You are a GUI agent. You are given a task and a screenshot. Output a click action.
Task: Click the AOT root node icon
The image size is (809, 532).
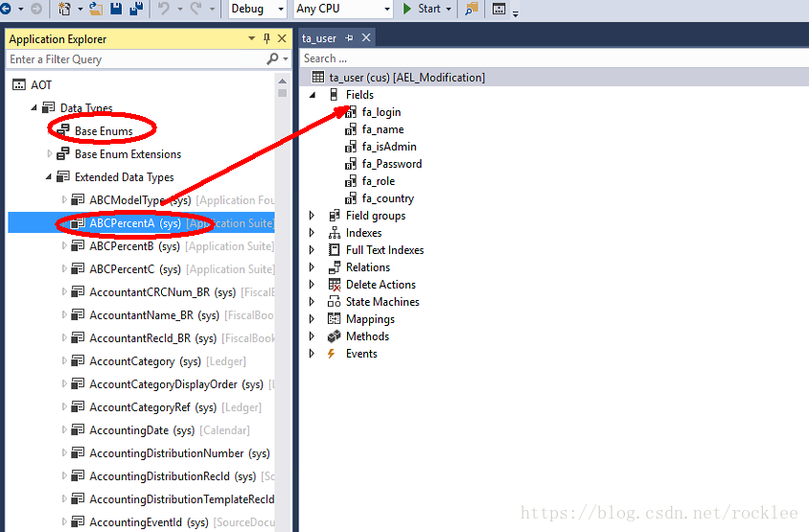click(x=18, y=84)
